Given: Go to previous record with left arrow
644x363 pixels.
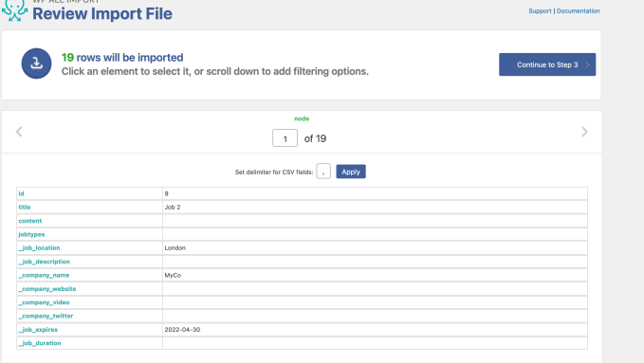Looking at the screenshot, I should [19, 132].
